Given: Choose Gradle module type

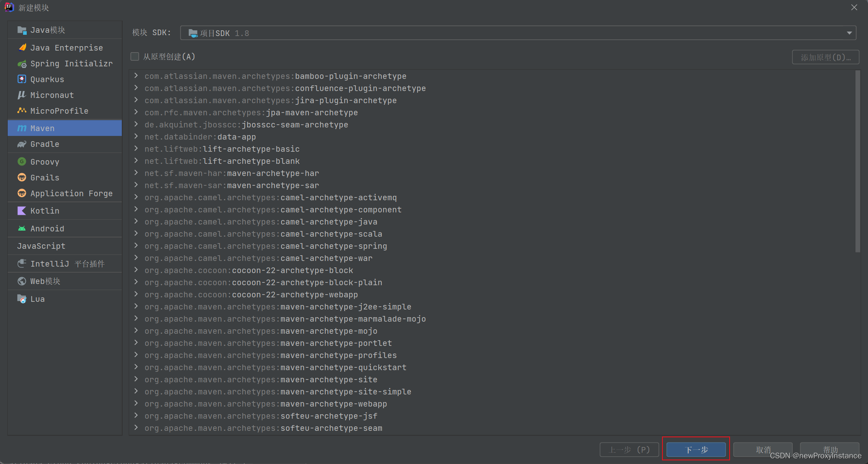Looking at the screenshot, I should pos(65,144).
